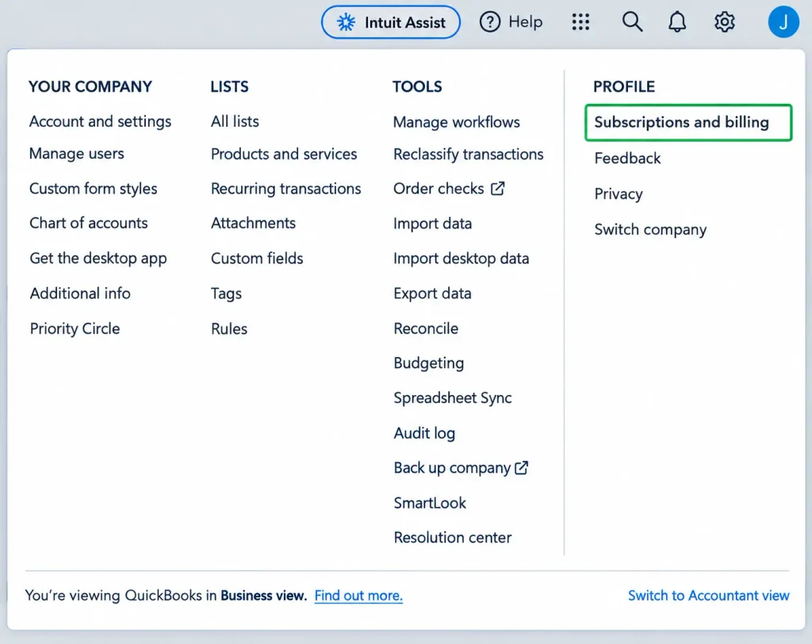Go to Chart of accounts
Screen dimensions: 812x644
click(89, 223)
